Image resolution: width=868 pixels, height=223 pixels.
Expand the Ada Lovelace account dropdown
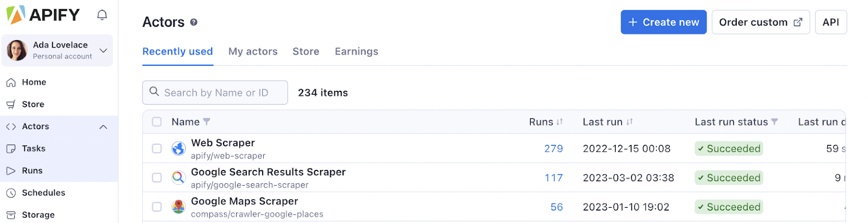tap(104, 50)
